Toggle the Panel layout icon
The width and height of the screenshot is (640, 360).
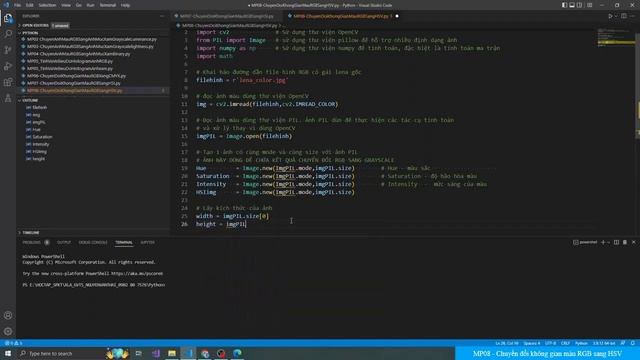tap(572, 5)
